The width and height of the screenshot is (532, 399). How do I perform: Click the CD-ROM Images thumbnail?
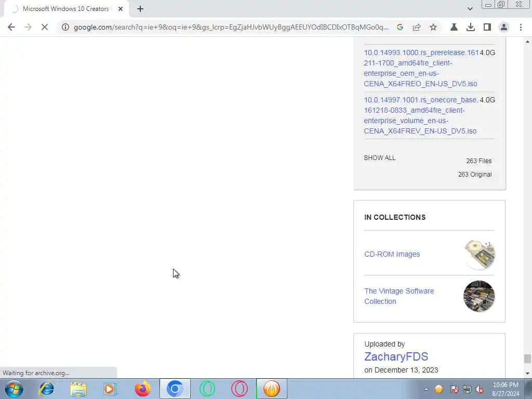coord(480,255)
